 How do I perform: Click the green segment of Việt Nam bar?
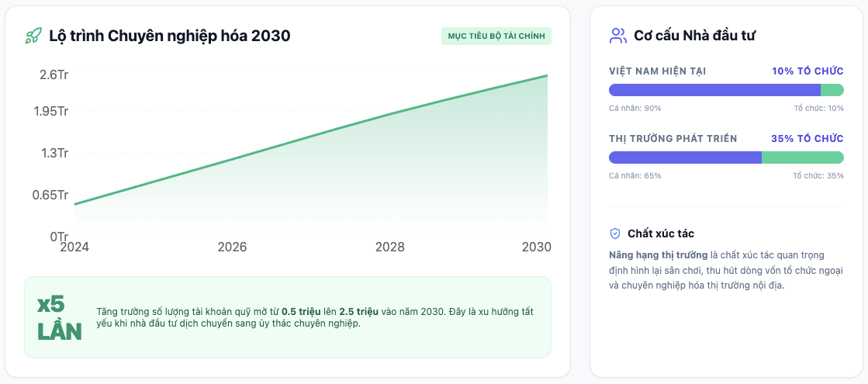[832, 90]
